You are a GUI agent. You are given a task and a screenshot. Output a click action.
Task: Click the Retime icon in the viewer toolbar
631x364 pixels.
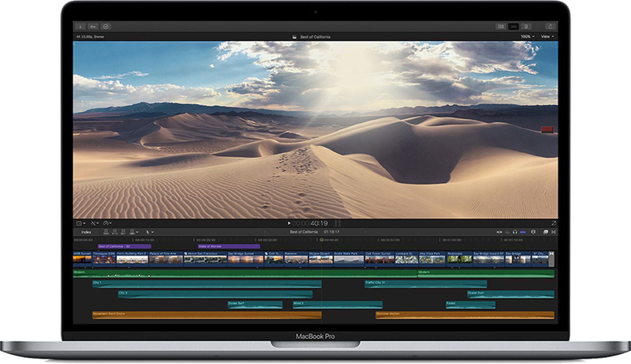[106, 223]
